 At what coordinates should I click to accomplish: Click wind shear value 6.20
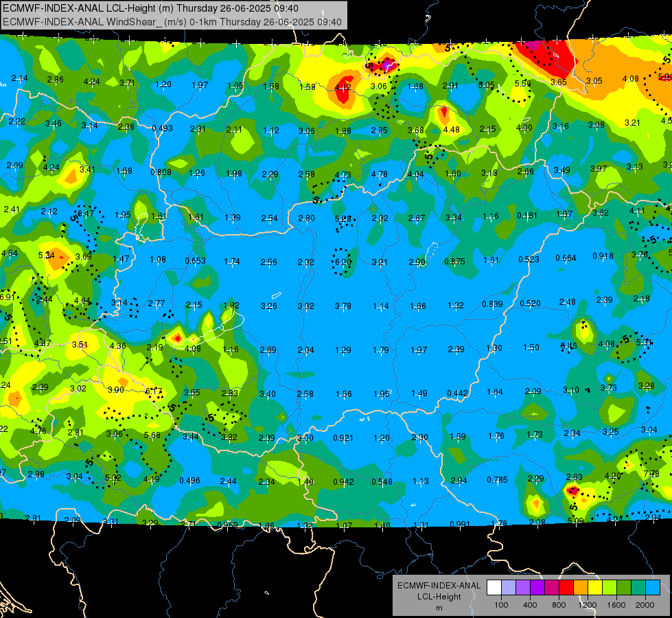(343, 262)
